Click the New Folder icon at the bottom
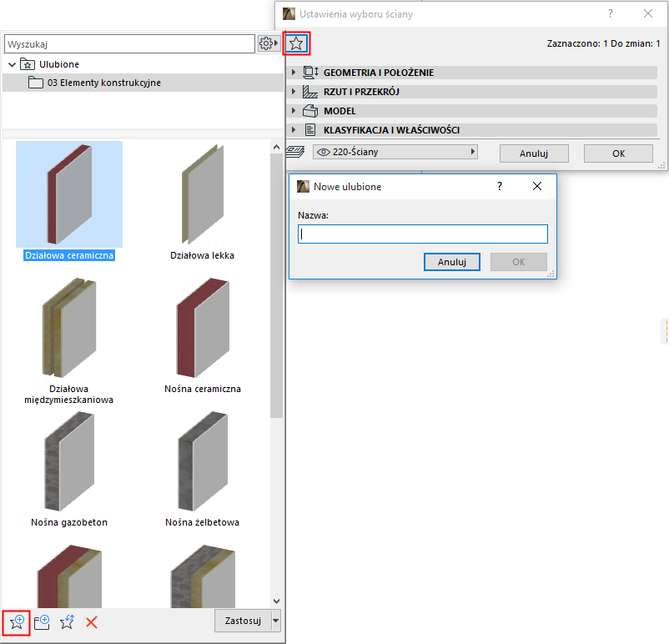The height and width of the screenshot is (644, 669). (x=41, y=621)
